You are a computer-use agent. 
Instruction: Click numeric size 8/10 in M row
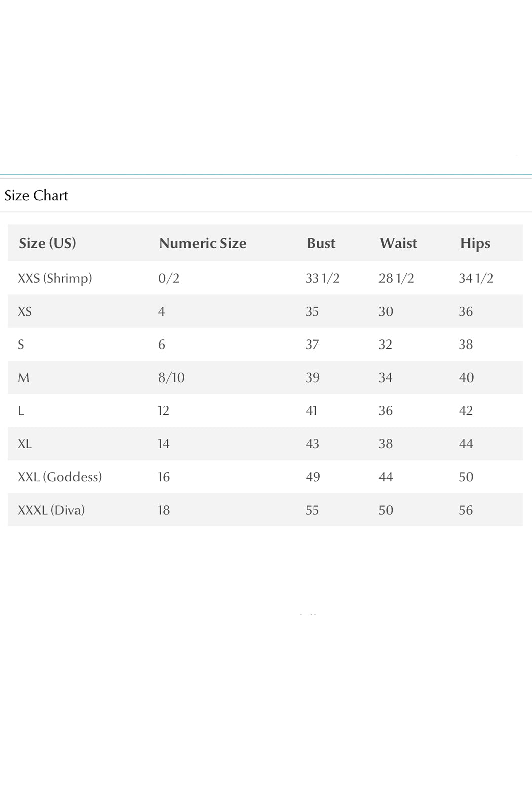click(171, 377)
